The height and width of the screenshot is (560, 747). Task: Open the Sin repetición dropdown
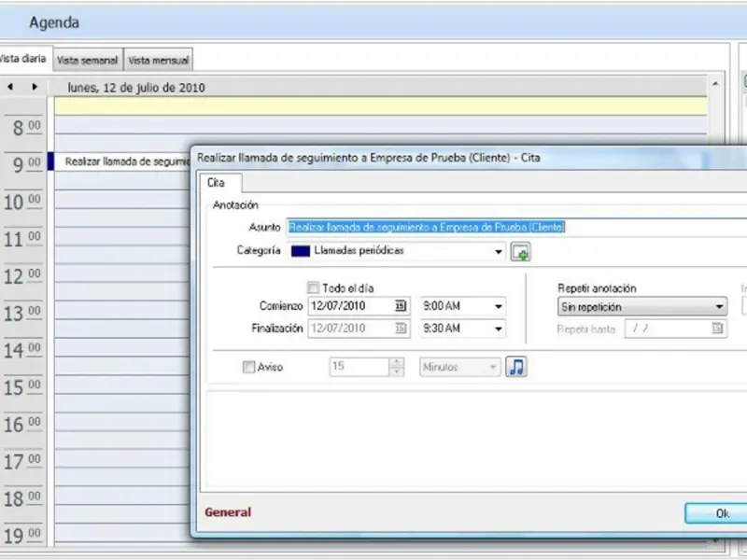642,307
